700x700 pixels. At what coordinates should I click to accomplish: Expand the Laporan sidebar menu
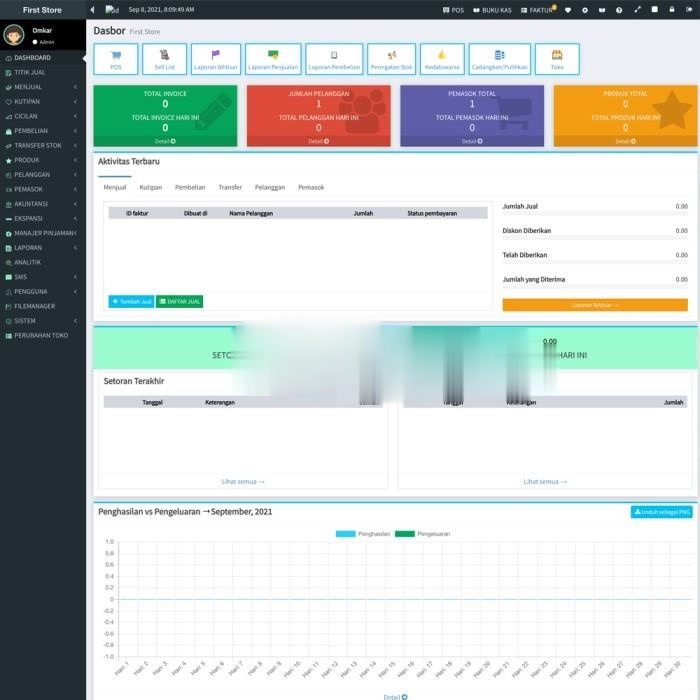pyautogui.click(x=42, y=248)
